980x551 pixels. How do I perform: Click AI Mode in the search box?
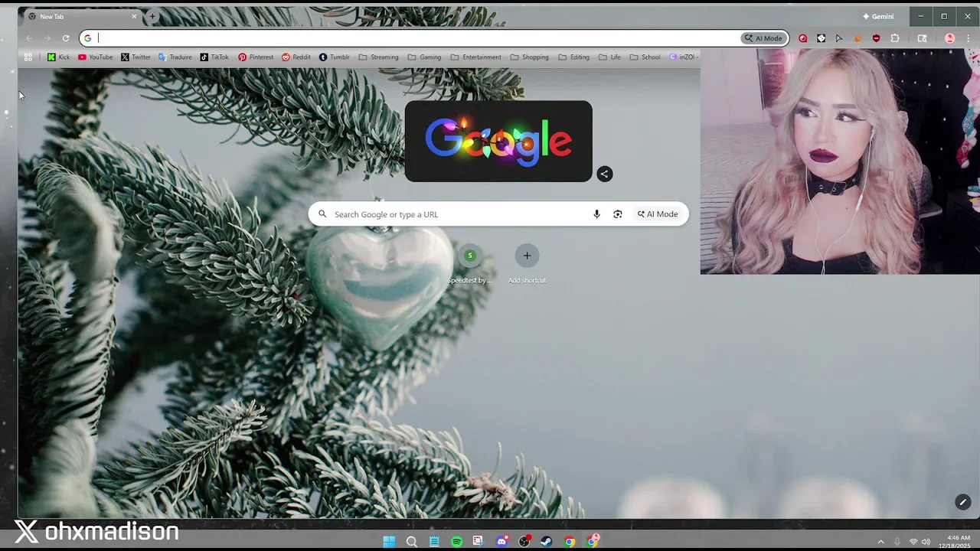tap(658, 214)
